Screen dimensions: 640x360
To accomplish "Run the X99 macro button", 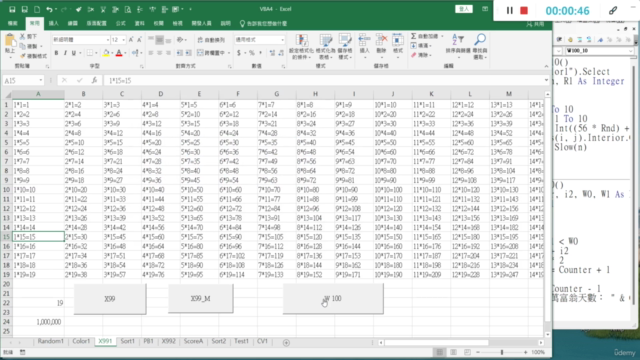I will [110, 299].
